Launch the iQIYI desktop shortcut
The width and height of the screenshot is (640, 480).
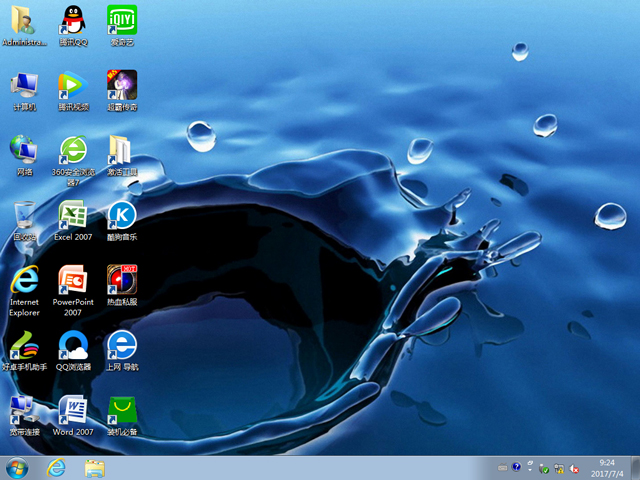tap(121, 20)
